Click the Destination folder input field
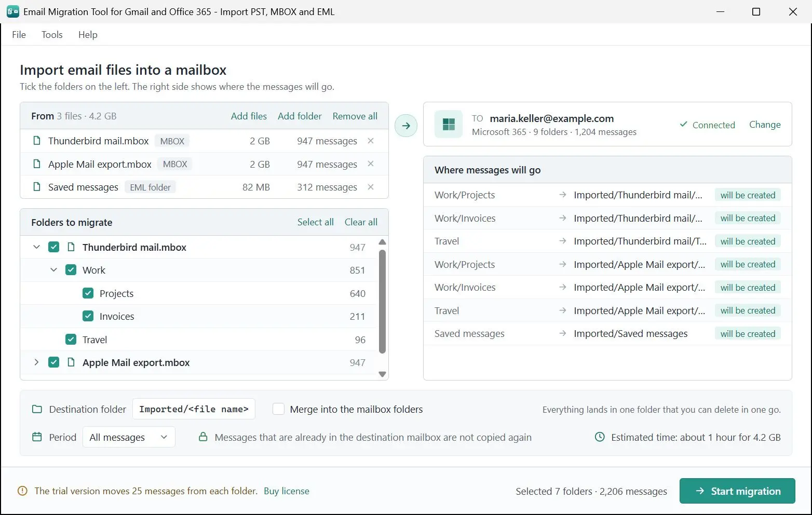 tap(194, 409)
